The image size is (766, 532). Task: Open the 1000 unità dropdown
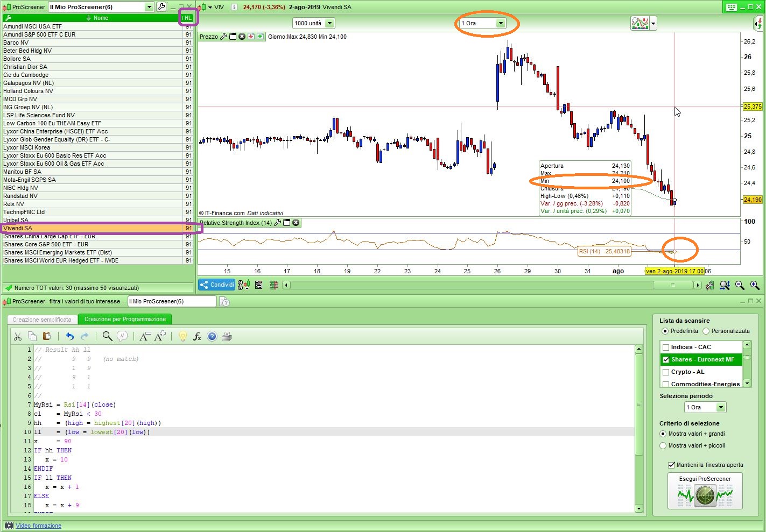click(329, 23)
